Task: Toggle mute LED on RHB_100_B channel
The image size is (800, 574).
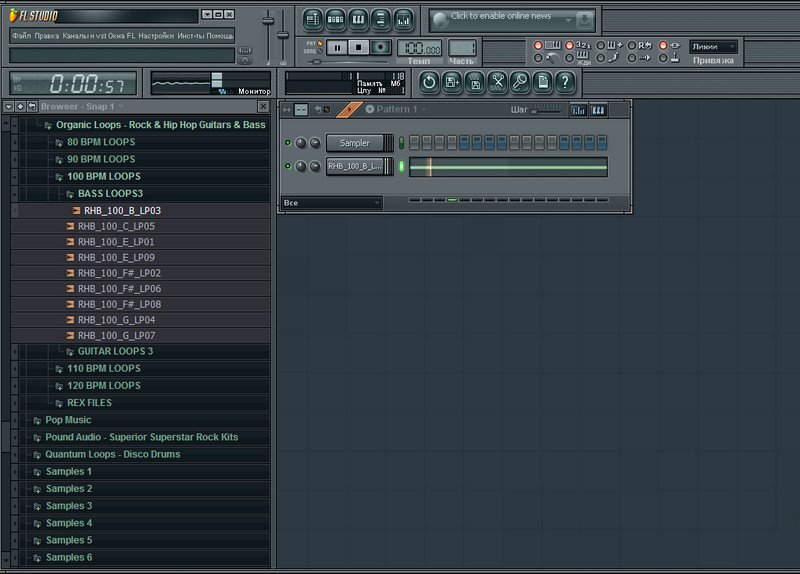Action: (289, 166)
